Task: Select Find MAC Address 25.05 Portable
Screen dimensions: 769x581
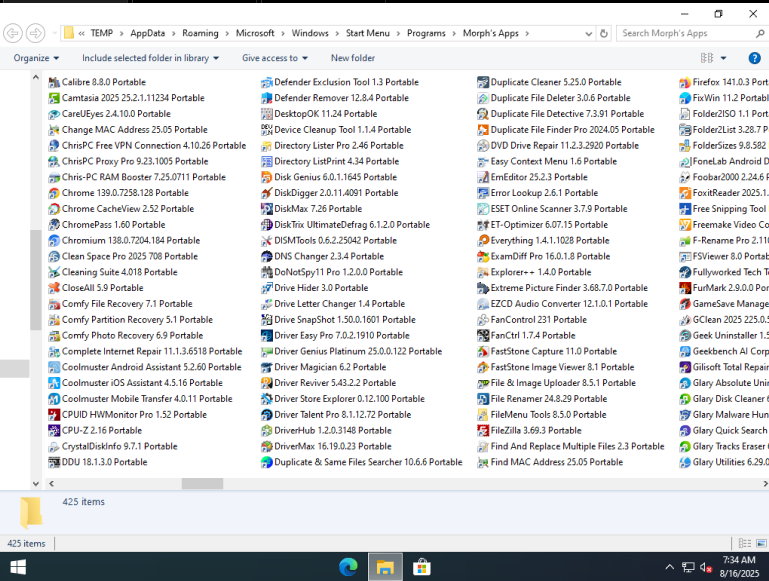Action: [x=550, y=462]
